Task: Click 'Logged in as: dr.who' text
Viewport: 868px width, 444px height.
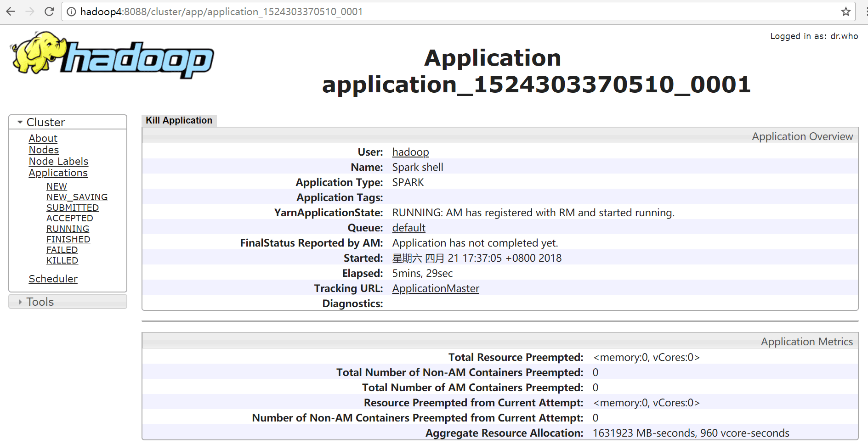Action: pos(814,36)
